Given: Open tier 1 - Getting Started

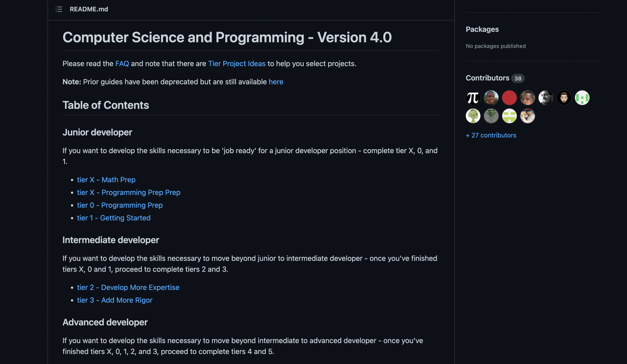Looking at the screenshot, I should pyautogui.click(x=114, y=218).
